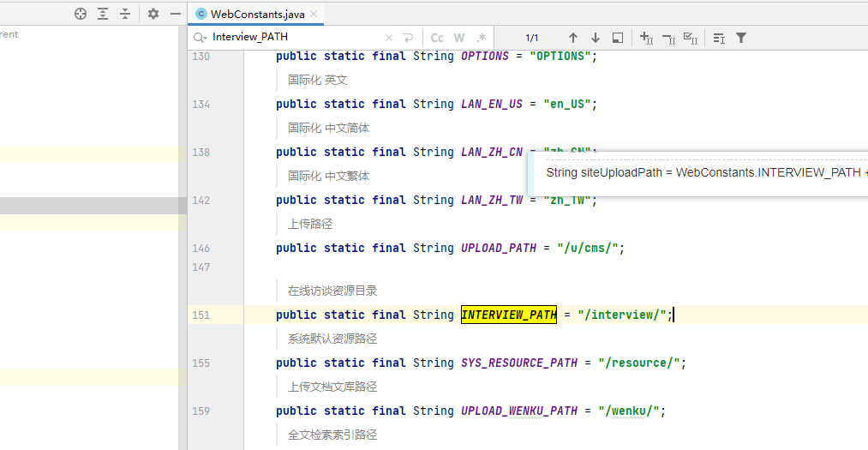The image size is (868, 450).
Task: Click the new line icon in search field
Action: click(x=408, y=38)
